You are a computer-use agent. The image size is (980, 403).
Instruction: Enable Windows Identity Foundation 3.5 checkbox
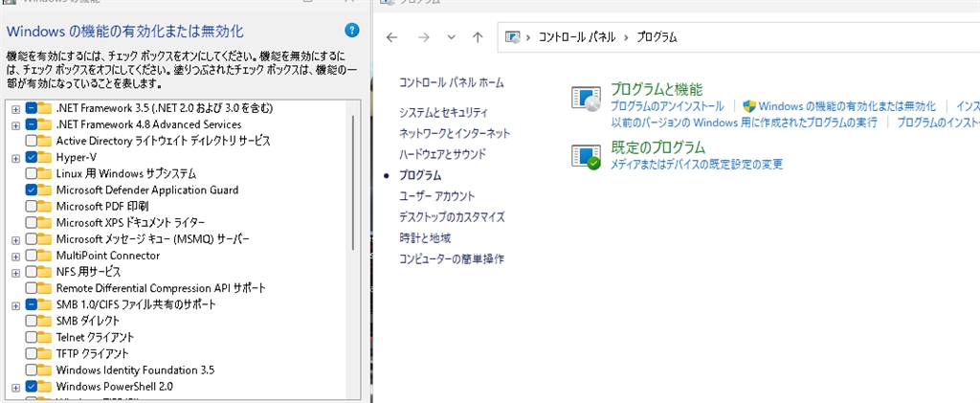point(31,370)
